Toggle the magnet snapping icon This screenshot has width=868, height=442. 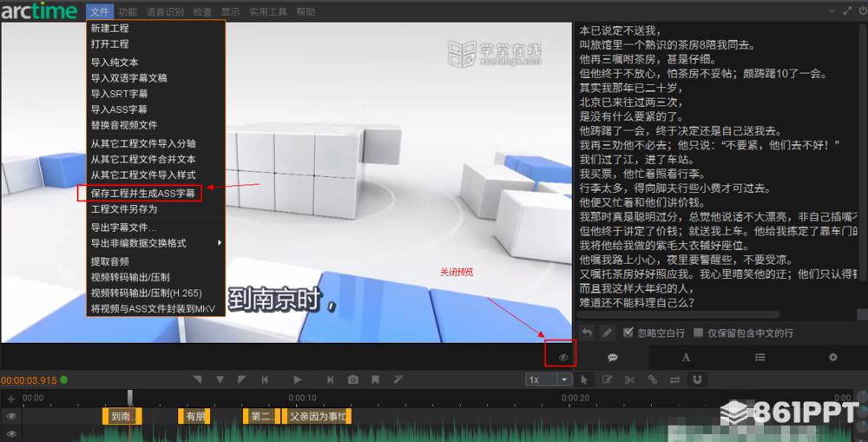tap(697, 379)
